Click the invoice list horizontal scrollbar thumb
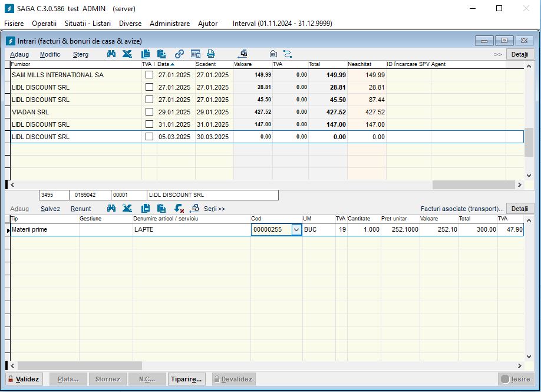 [x=474, y=185]
